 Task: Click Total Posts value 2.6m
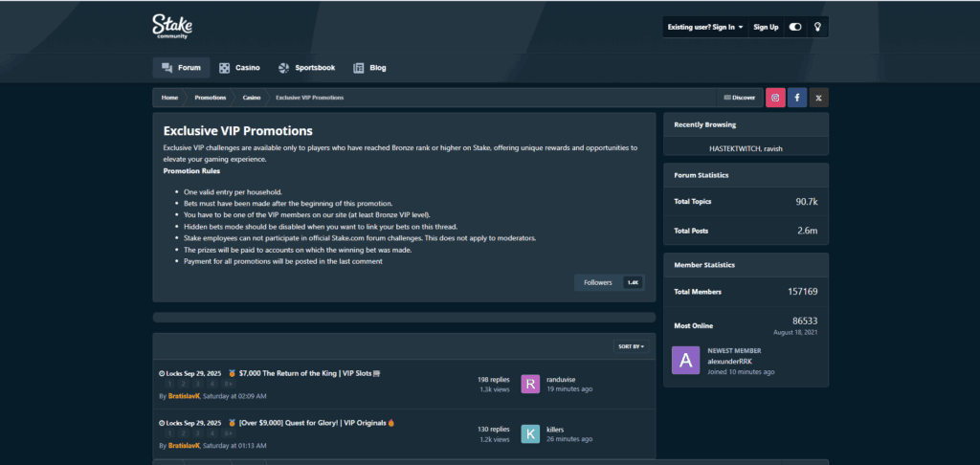pos(808,231)
